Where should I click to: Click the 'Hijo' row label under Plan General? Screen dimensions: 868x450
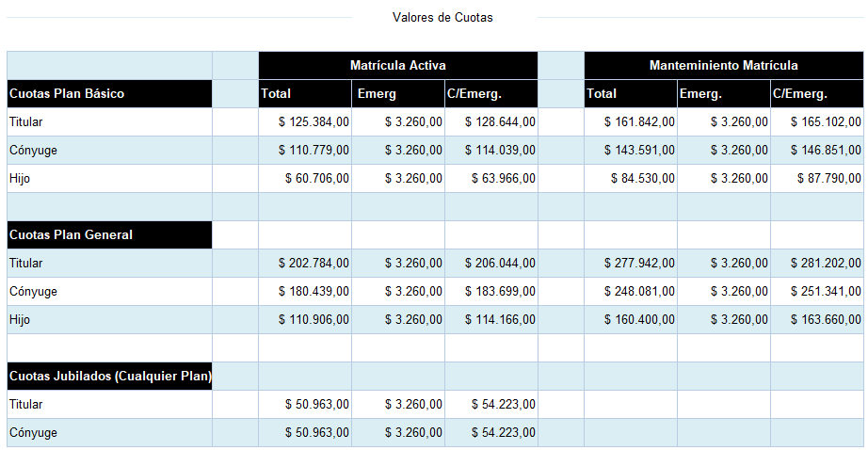(20, 320)
